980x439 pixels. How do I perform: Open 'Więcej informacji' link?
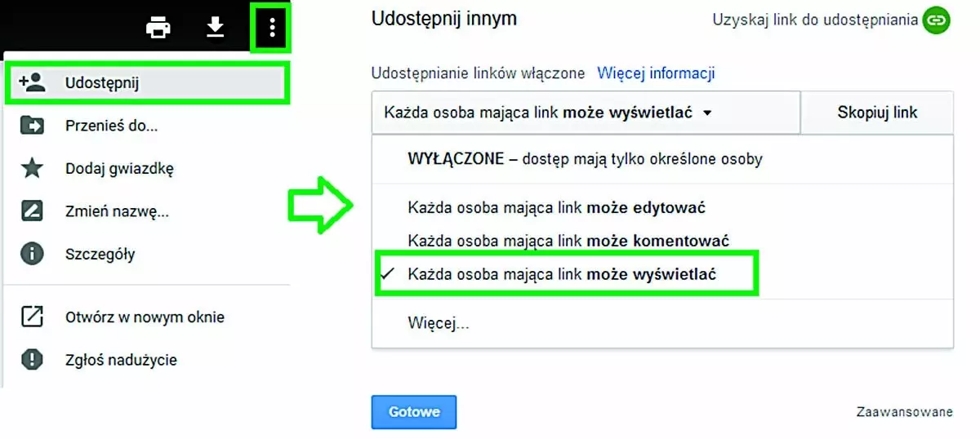coord(656,73)
